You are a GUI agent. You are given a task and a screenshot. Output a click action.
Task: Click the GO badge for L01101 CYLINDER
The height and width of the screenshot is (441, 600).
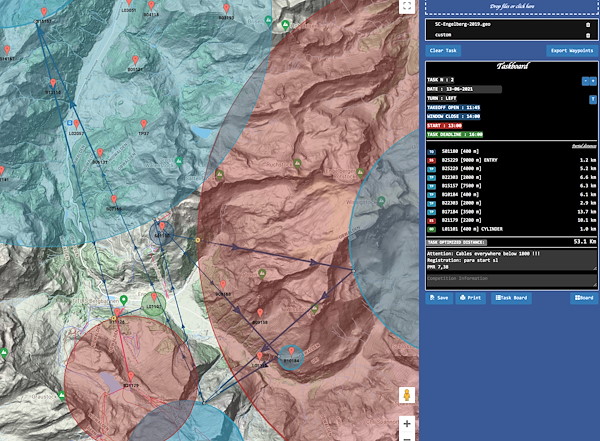coord(431,228)
